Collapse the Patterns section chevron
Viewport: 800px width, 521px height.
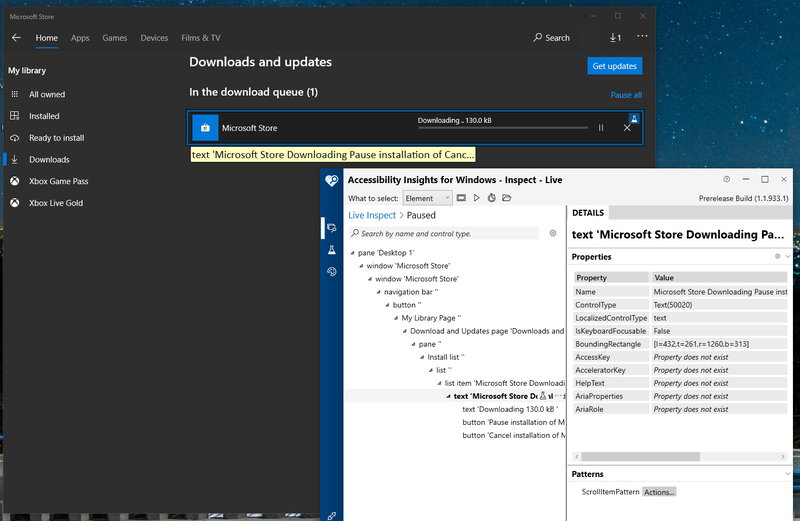pyautogui.click(x=788, y=474)
